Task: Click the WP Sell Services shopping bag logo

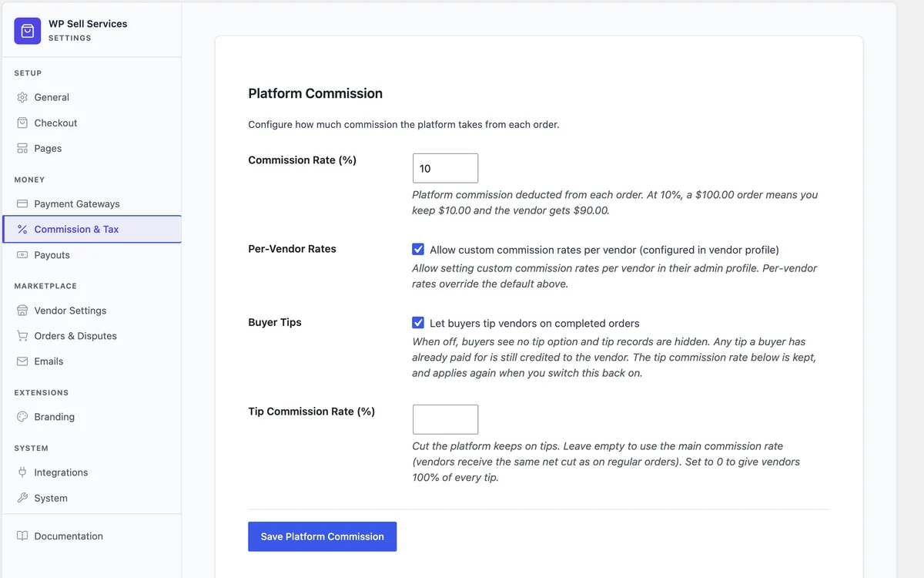Action: (x=28, y=31)
